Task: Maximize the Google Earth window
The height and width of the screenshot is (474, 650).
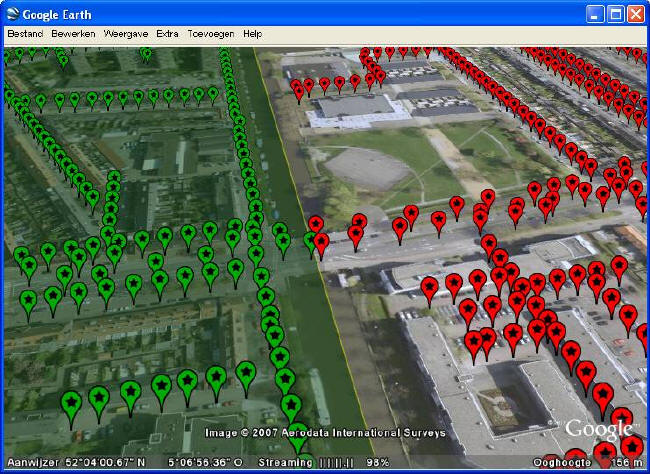Action: pos(616,15)
